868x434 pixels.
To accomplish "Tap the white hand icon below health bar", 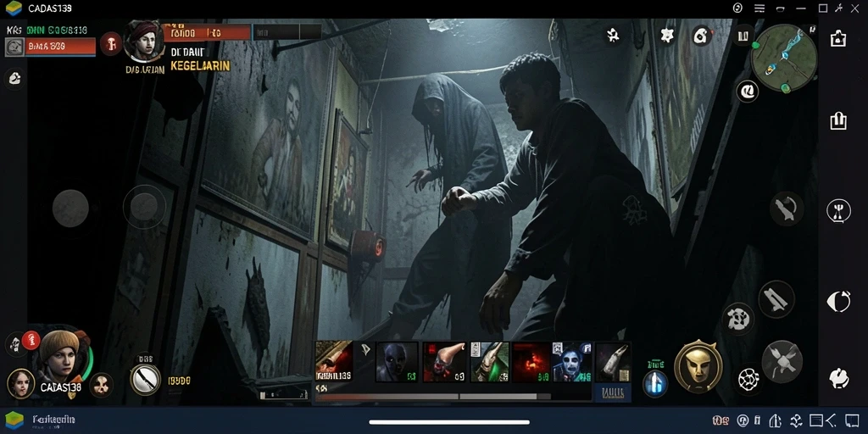I will 14,79.
